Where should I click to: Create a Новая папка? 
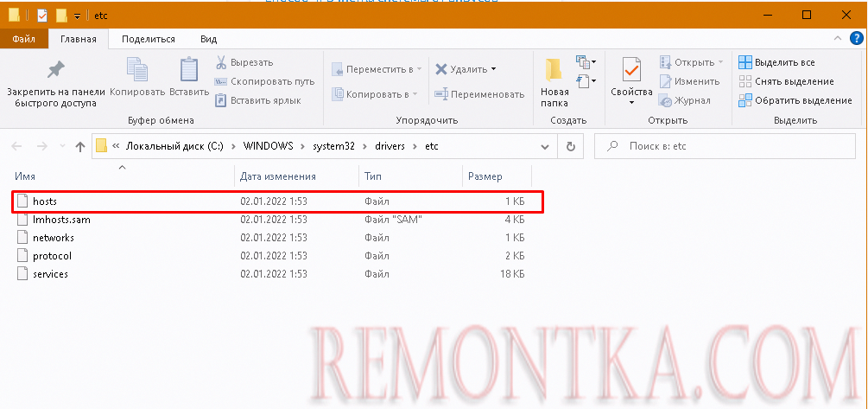(x=554, y=82)
